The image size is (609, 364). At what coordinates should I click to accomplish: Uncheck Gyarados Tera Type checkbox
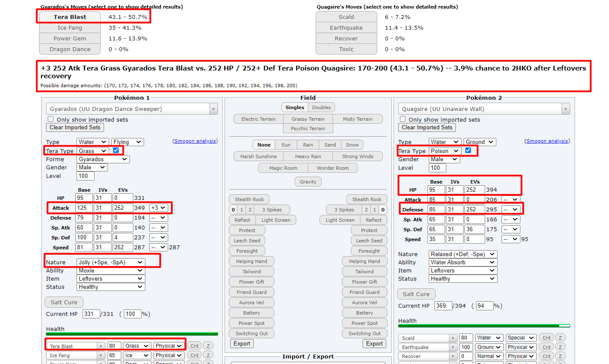(116, 150)
